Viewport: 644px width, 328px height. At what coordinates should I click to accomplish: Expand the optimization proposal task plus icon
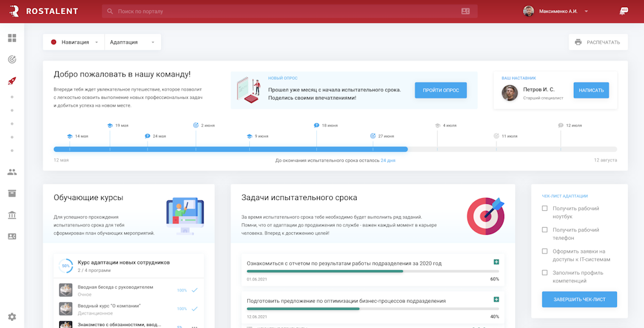[x=496, y=300]
